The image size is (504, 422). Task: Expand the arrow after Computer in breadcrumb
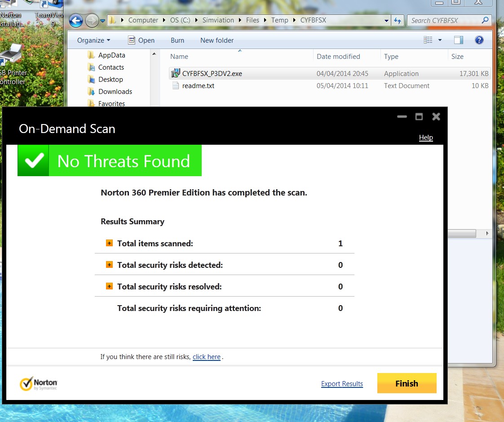click(164, 20)
